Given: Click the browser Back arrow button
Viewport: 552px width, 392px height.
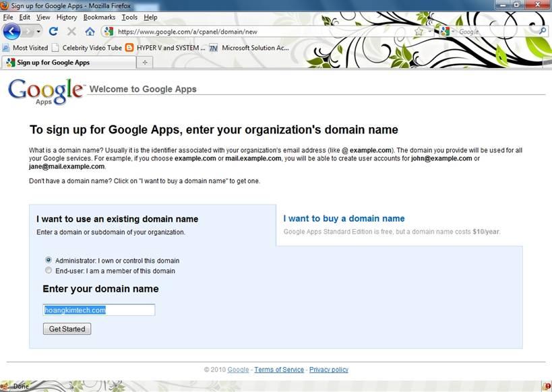Looking at the screenshot, I should point(11,31).
